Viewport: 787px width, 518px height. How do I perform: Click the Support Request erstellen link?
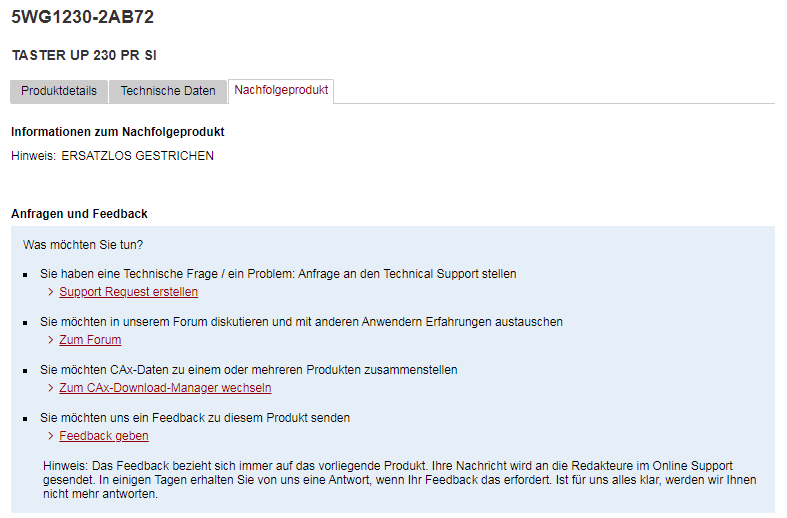coord(128,292)
